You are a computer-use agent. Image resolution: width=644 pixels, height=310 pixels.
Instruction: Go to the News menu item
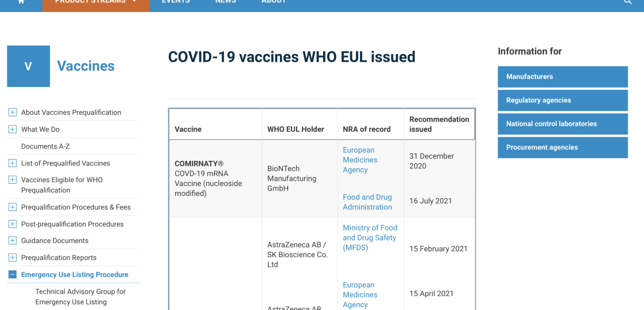coord(225,2)
